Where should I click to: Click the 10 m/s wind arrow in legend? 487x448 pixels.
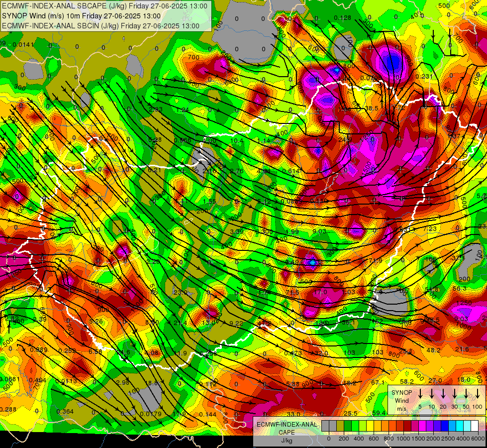(431, 394)
